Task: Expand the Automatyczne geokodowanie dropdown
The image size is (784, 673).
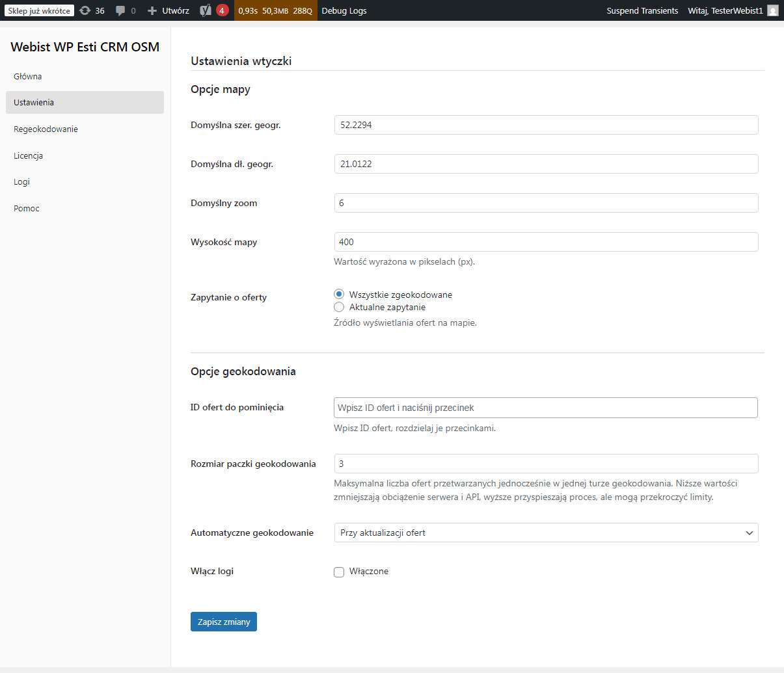Action: (x=546, y=533)
